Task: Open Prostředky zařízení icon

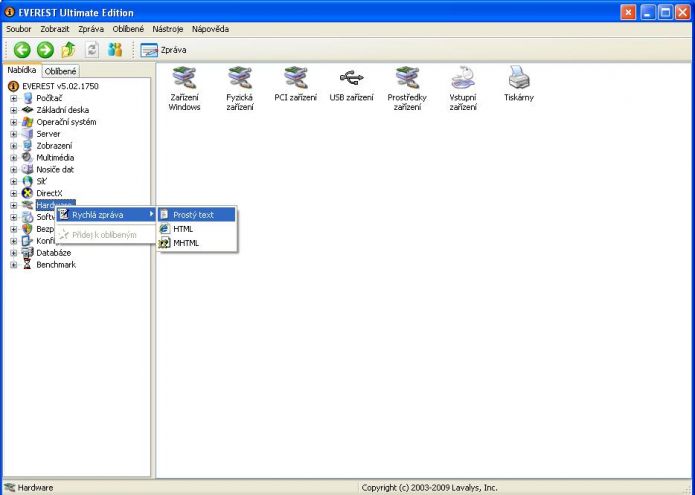Action: coord(407,89)
